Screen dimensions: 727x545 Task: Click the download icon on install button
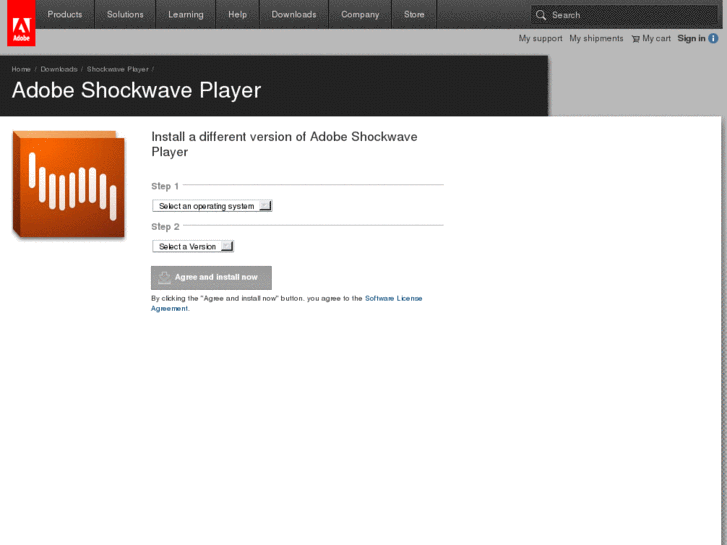(x=164, y=277)
